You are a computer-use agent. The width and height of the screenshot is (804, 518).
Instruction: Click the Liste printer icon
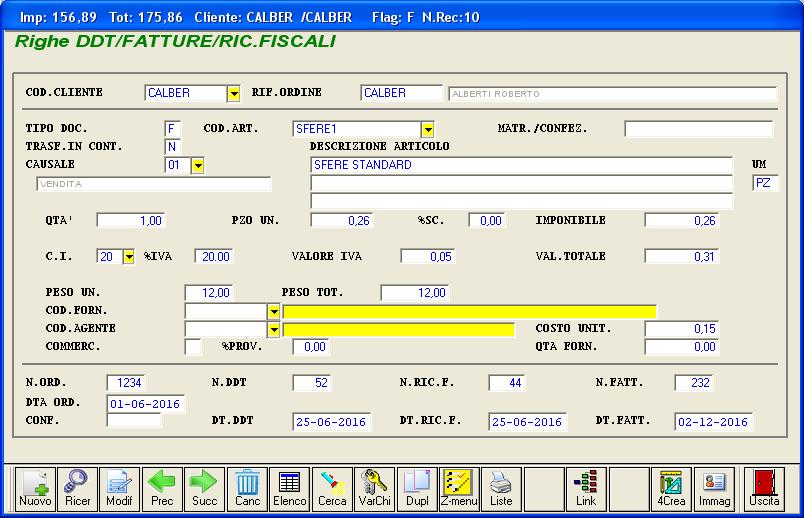pyautogui.click(x=501, y=489)
